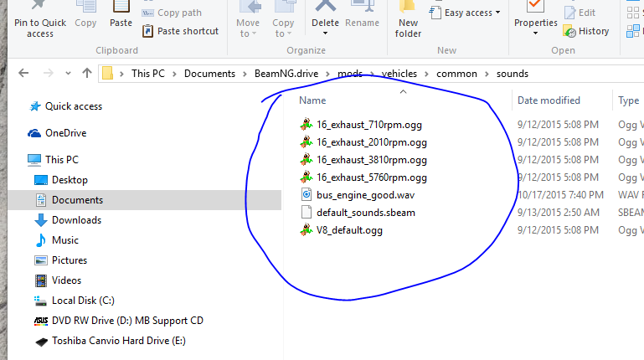
Task: Click BeamNG.drive in the address bar
Action: point(286,74)
